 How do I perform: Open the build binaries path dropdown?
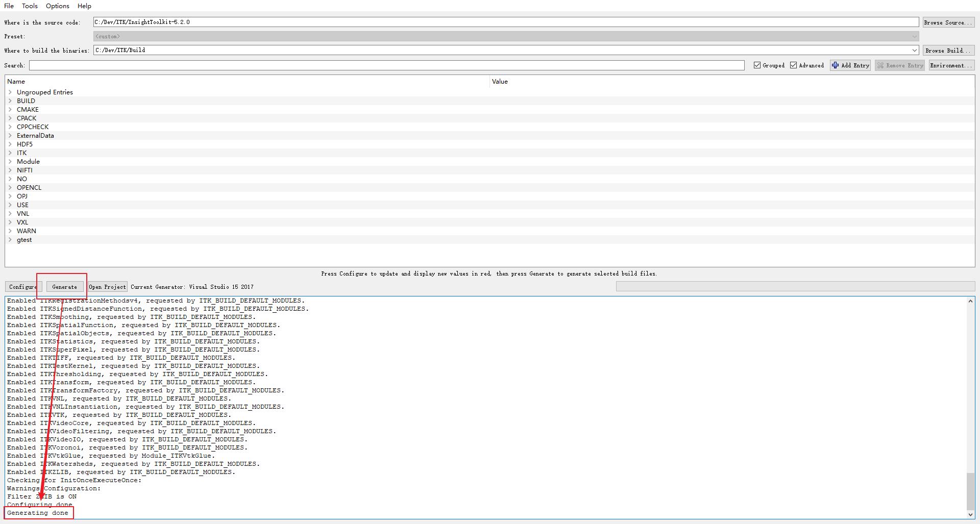(914, 50)
